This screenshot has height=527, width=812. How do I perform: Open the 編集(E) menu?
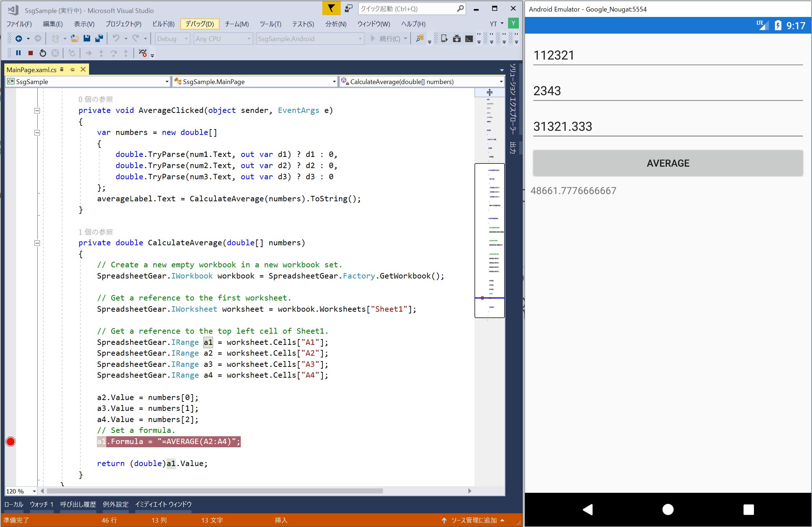tap(53, 24)
